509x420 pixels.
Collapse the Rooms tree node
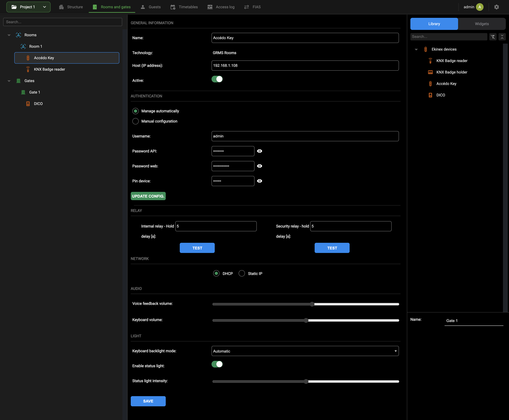(9, 35)
